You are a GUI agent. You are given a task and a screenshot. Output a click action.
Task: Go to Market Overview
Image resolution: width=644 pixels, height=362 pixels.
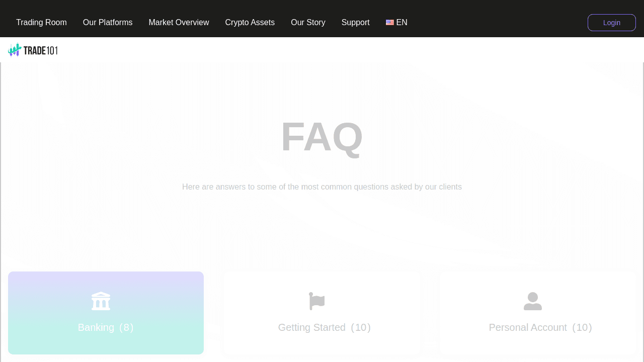tap(179, 23)
